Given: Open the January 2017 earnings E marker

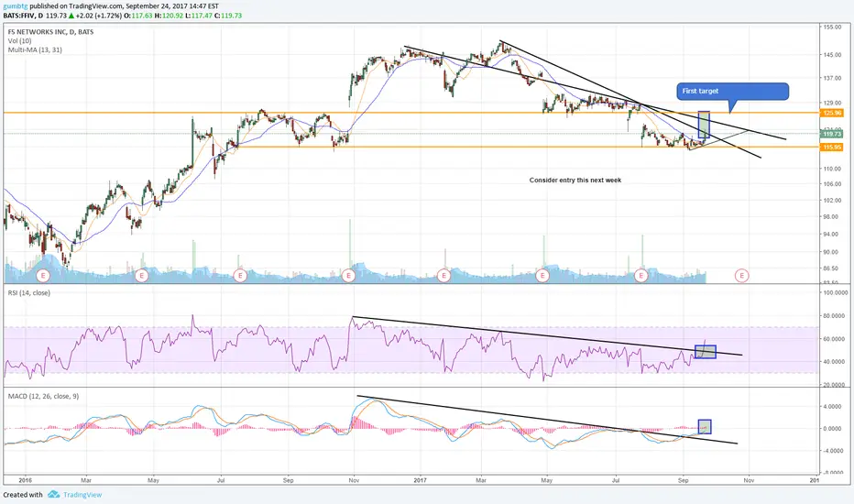Looking at the screenshot, I should [x=443, y=276].
